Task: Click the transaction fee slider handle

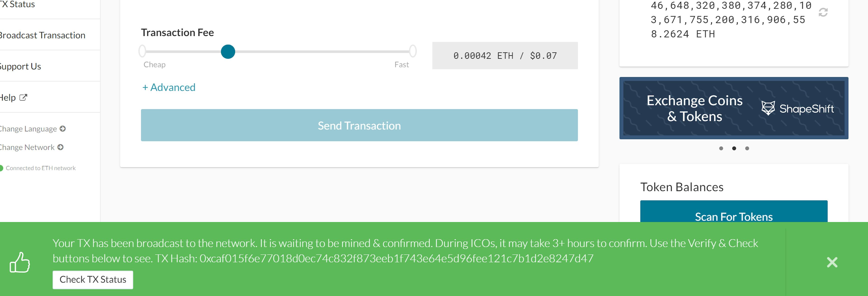Action: pos(228,52)
